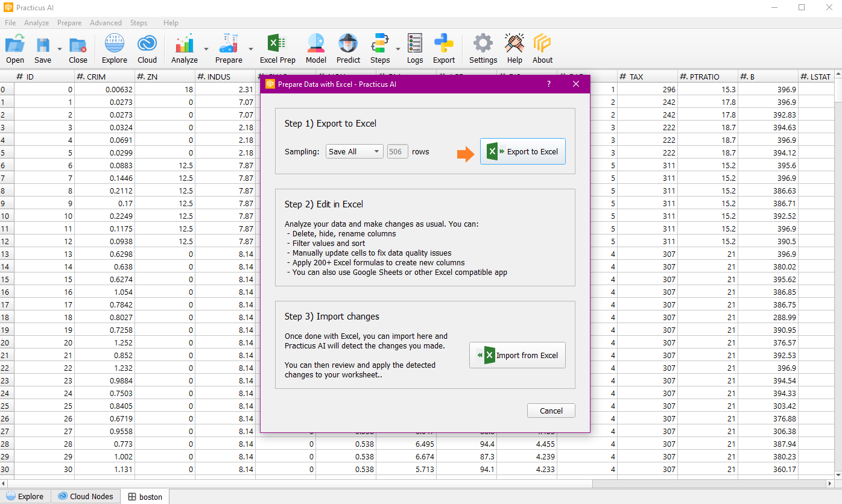
Task: Select row header number 13
Action: coord(7,254)
